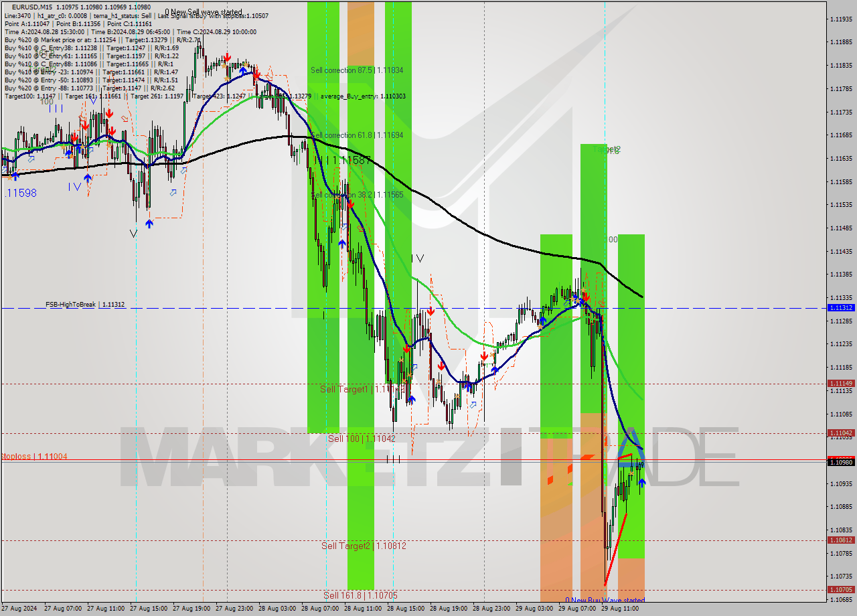Click the 'Buy %10 @ C_Entry38' line

pyautogui.click(x=91, y=48)
